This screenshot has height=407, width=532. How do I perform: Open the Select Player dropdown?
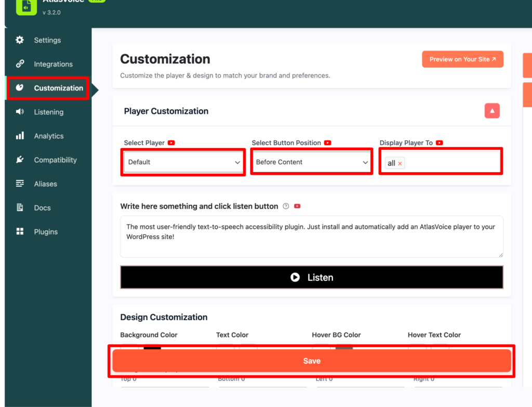pos(183,162)
